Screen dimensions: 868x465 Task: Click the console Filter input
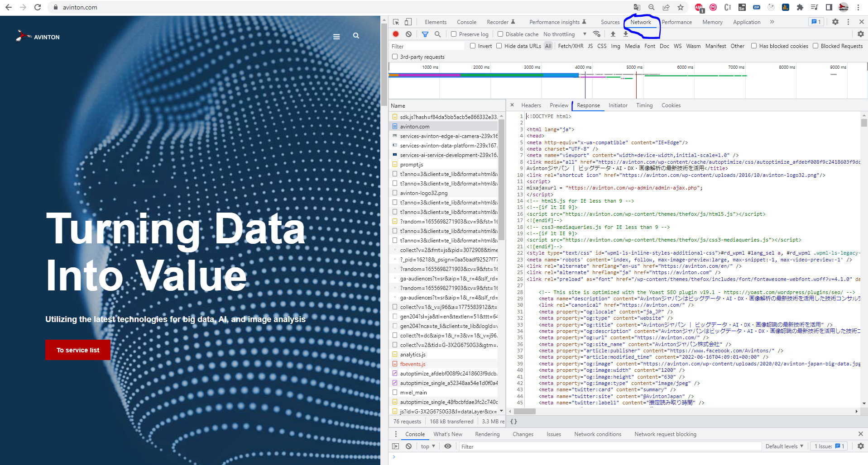610,446
